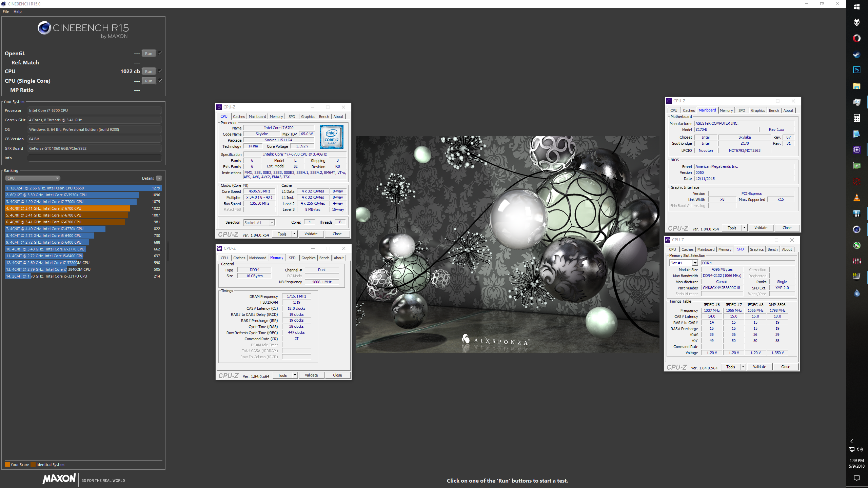
Task: Click Close in CPU-Z SPD window footer
Action: tap(786, 367)
